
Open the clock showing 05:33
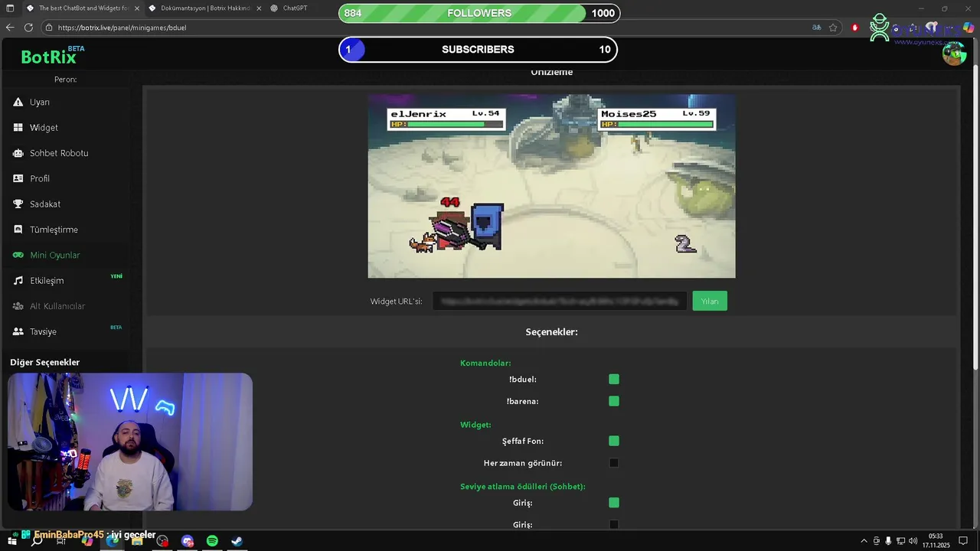(x=936, y=540)
